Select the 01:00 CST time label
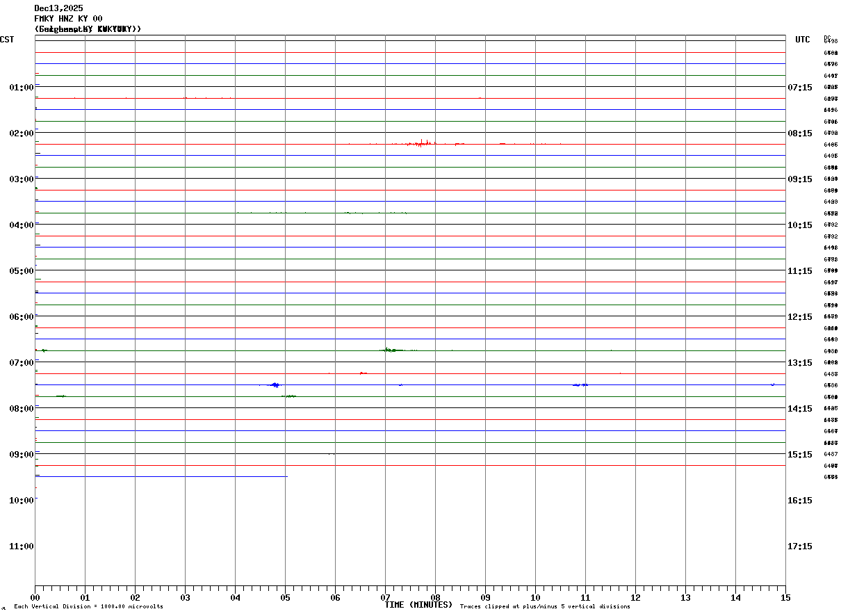841x616 pixels. point(22,87)
